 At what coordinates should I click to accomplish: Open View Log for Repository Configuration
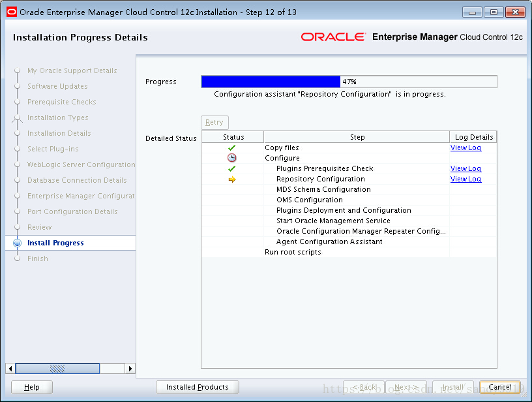click(x=465, y=179)
